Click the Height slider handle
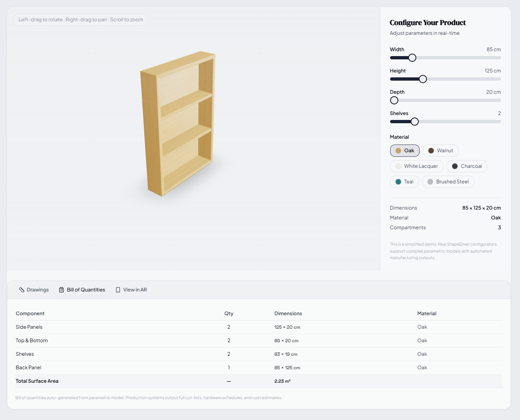Viewport: 520px width, 420px height. click(423, 79)
